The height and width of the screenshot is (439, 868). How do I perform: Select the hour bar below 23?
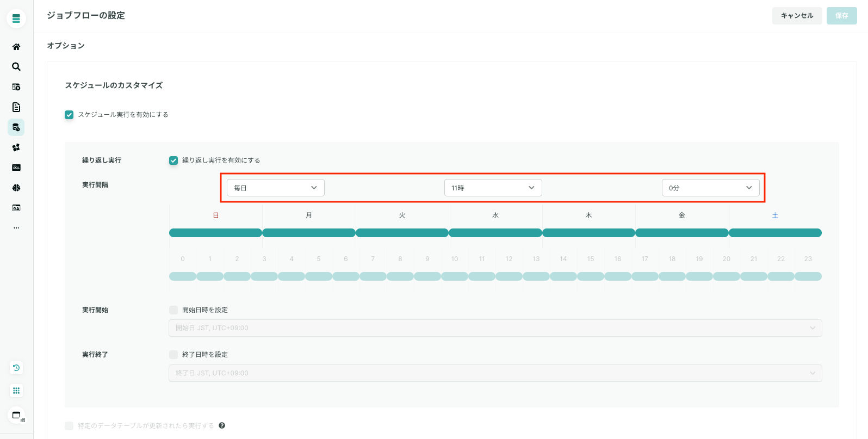[808, 276]
